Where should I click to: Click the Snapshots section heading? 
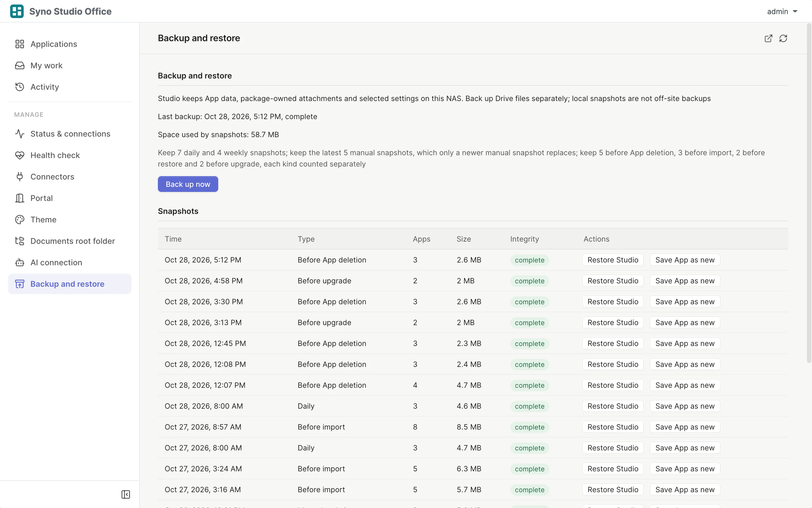pos(178,211)
